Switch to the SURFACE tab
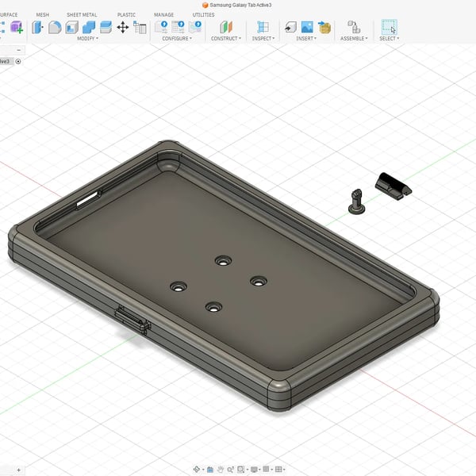 [9, 14]
